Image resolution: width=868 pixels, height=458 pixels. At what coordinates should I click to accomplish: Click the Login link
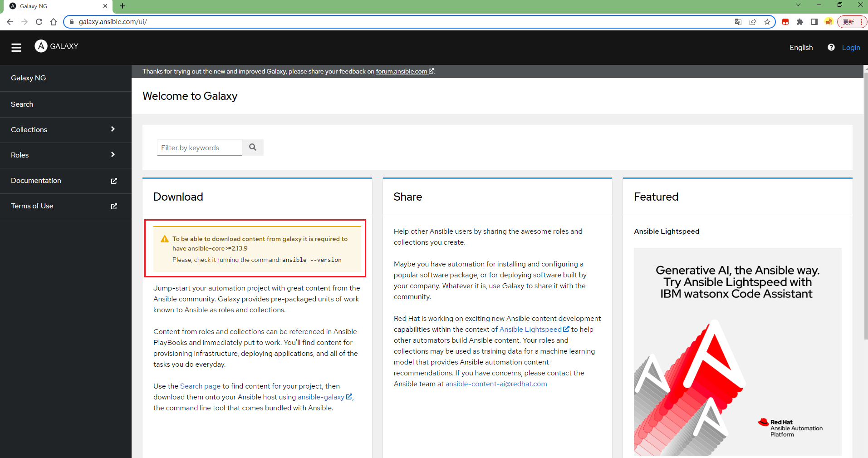(851, 47)
